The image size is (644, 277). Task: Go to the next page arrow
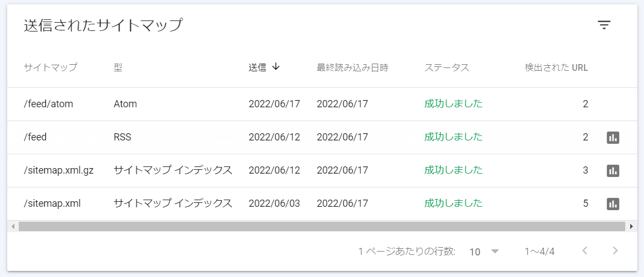click(x=615, y=251)
